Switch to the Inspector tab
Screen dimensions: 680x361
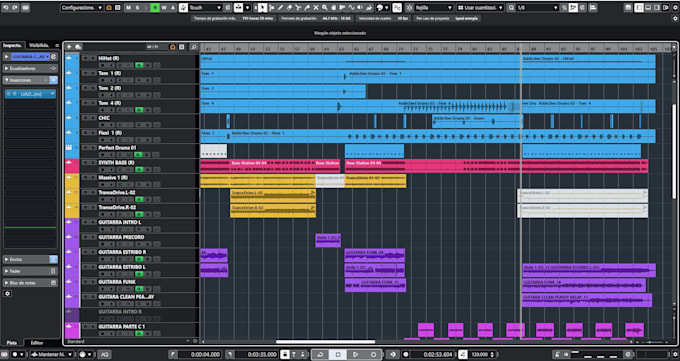[x=13, y=45]
